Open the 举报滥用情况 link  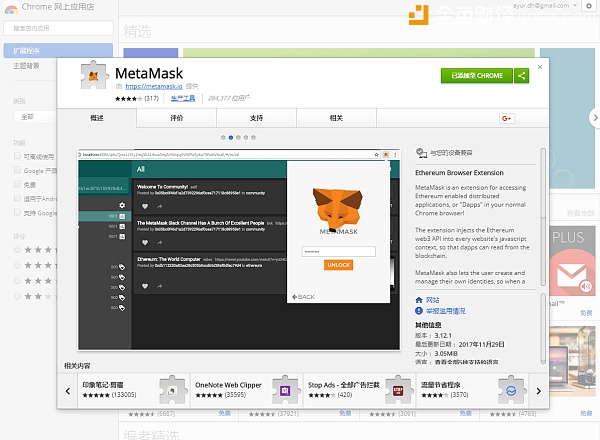pos(446,311)
